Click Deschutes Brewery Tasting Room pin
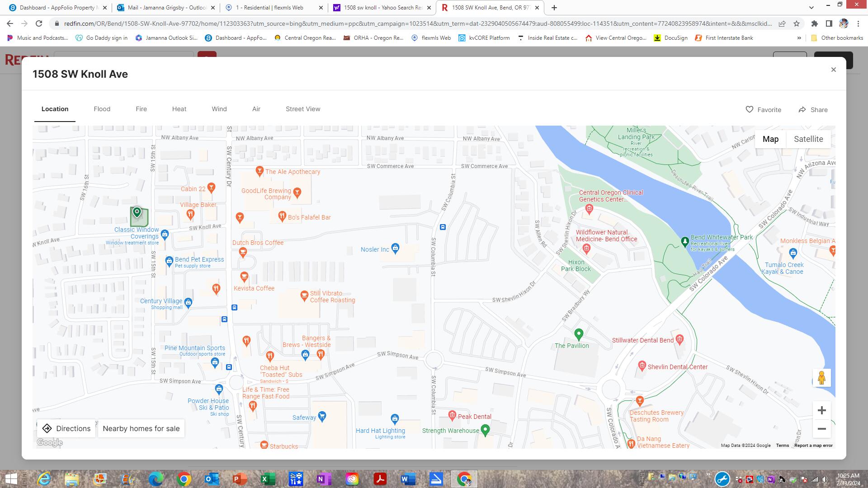This screenshot has height=488, width=868. 640,400
